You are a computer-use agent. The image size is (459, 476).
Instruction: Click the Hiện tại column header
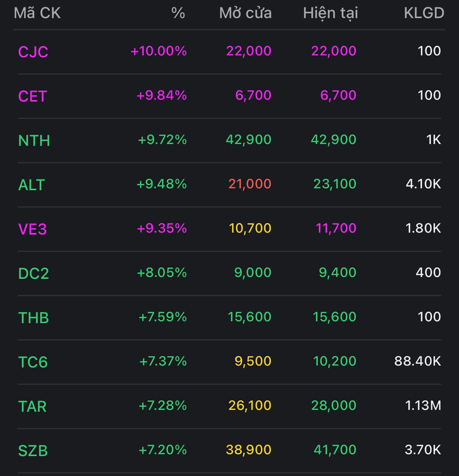330,13
